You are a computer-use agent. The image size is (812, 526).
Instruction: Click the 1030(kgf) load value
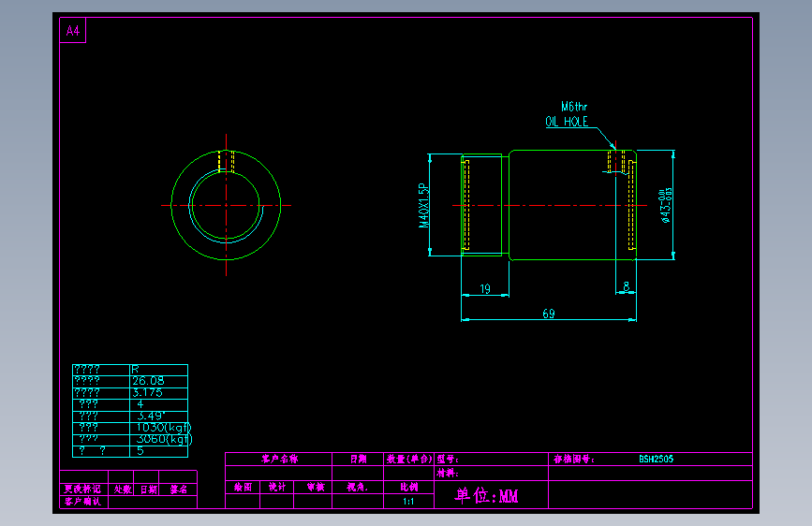tap(164, 428)
